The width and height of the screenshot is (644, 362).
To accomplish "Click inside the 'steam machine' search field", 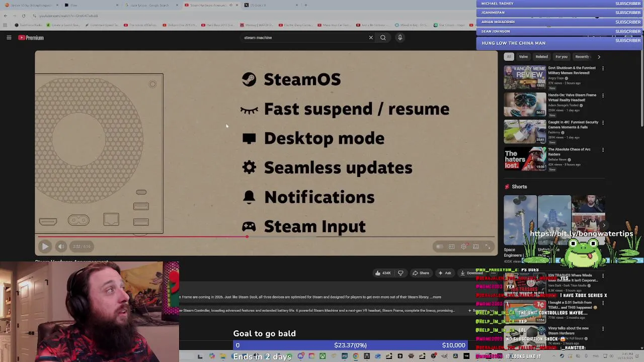I will coord(304,38).
